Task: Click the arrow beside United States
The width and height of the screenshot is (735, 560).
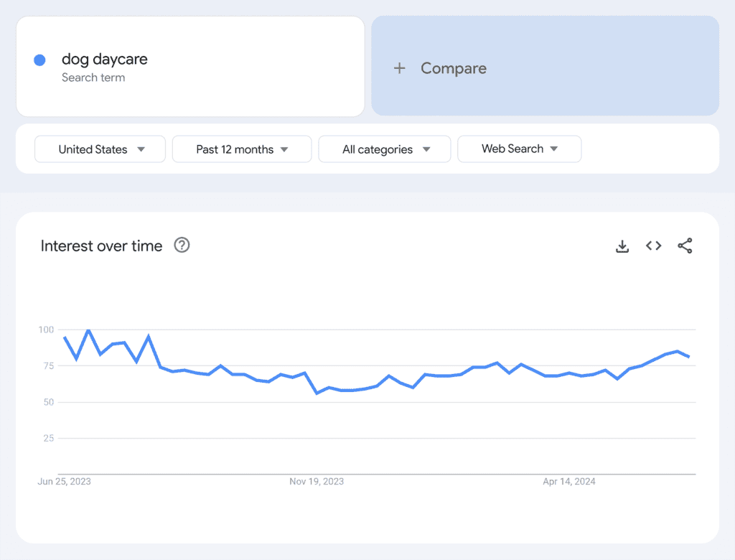Action: click(x=141, y=149)
